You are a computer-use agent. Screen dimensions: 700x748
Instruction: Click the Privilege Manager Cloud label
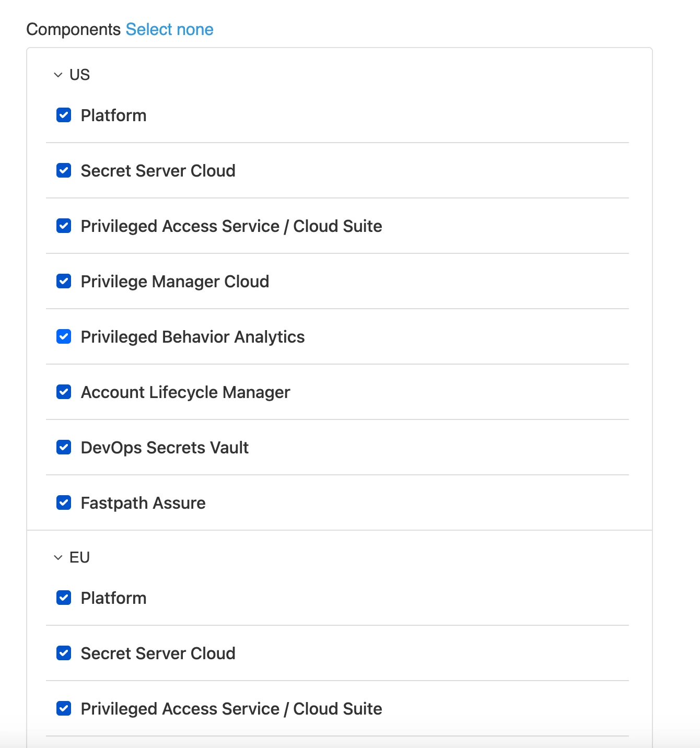pyautogui.click(x=175, y=282)
